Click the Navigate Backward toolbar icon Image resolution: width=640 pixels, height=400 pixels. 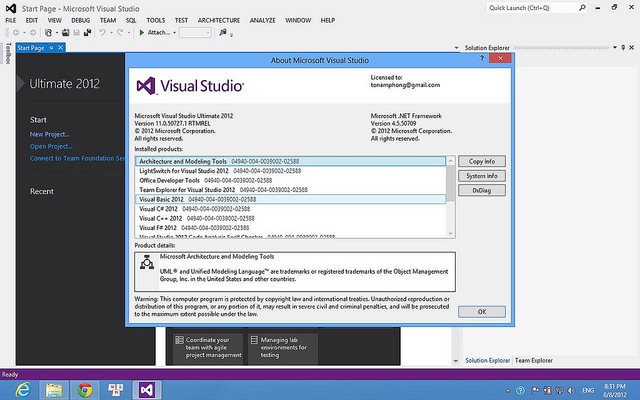tap(16, 33)
